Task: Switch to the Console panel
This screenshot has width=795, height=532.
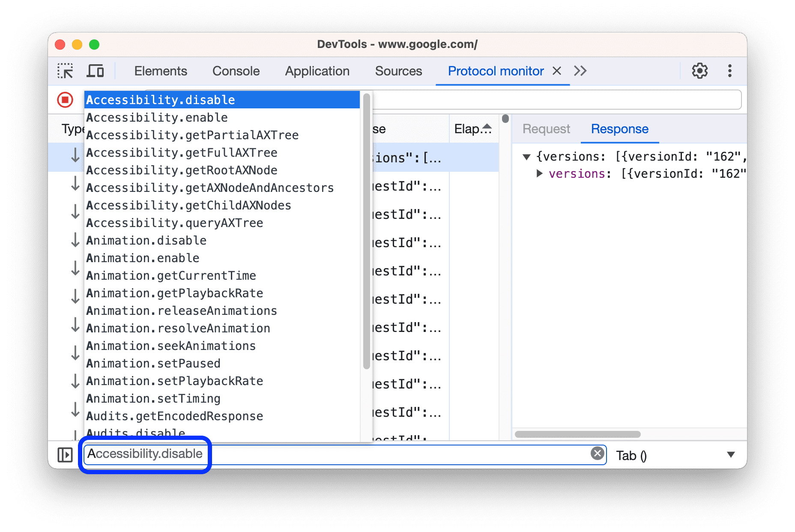Action: tap(236, 71)
